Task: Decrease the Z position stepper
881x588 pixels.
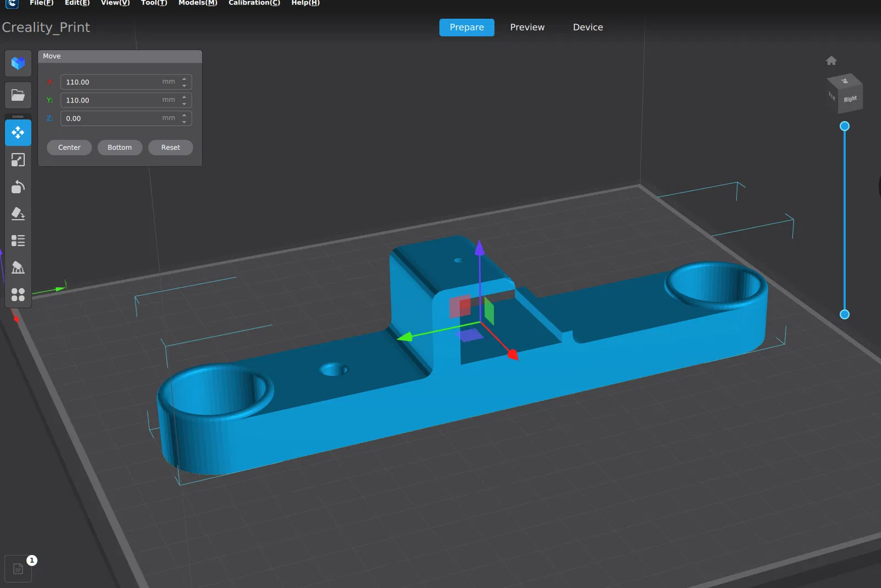Action: click(x=184, y=122)
